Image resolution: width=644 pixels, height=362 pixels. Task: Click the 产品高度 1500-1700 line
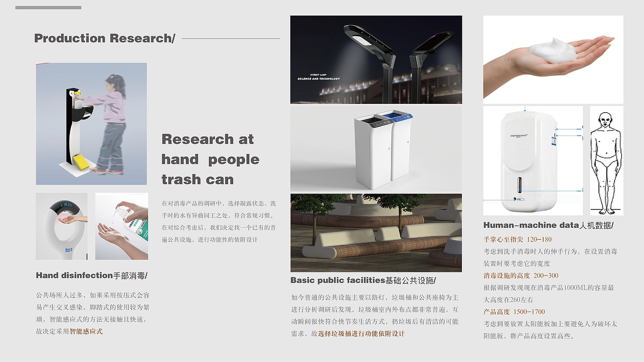514,312
